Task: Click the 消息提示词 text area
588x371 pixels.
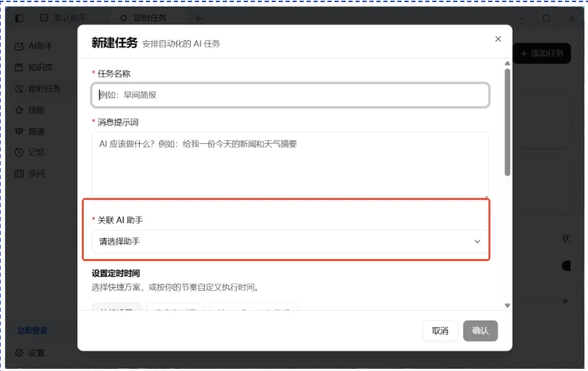Action: click(x=291, y=164)
